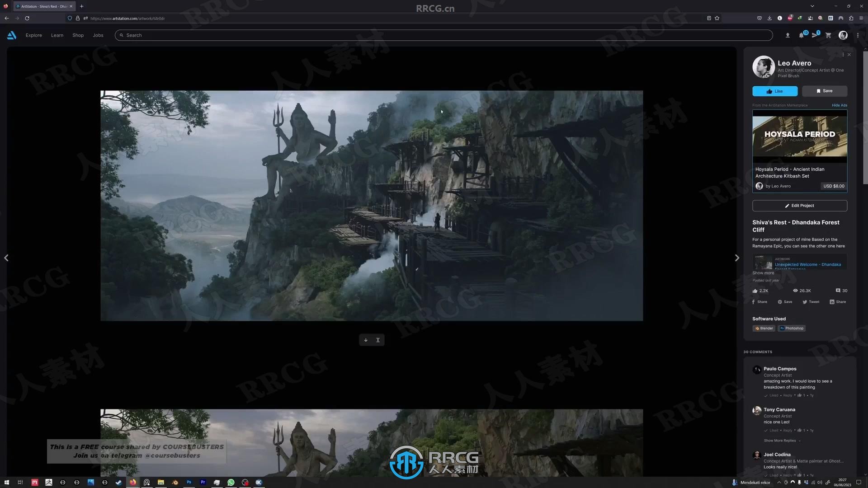The width and height of the screenshot is (868, 488).
Task: Click the user profile avatar icon
Action: (843, 34)
